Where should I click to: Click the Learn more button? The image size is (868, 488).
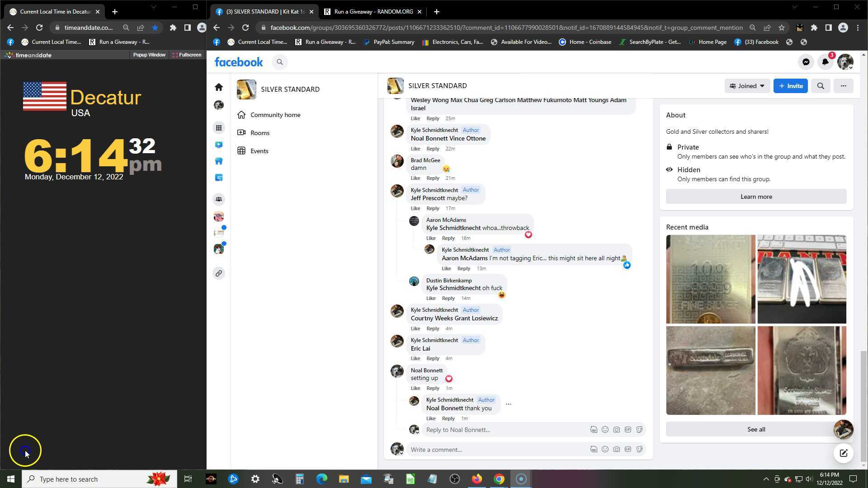tap(756, 197)
